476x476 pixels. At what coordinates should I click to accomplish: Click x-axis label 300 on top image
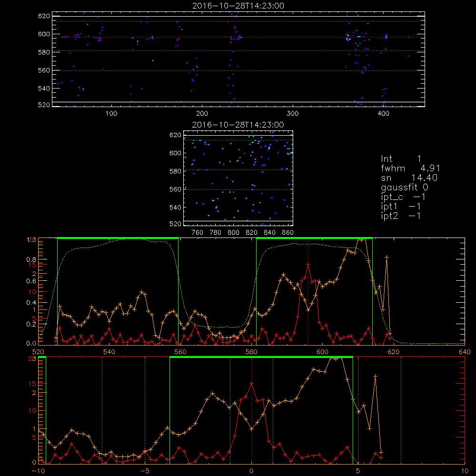click(293, 114)
